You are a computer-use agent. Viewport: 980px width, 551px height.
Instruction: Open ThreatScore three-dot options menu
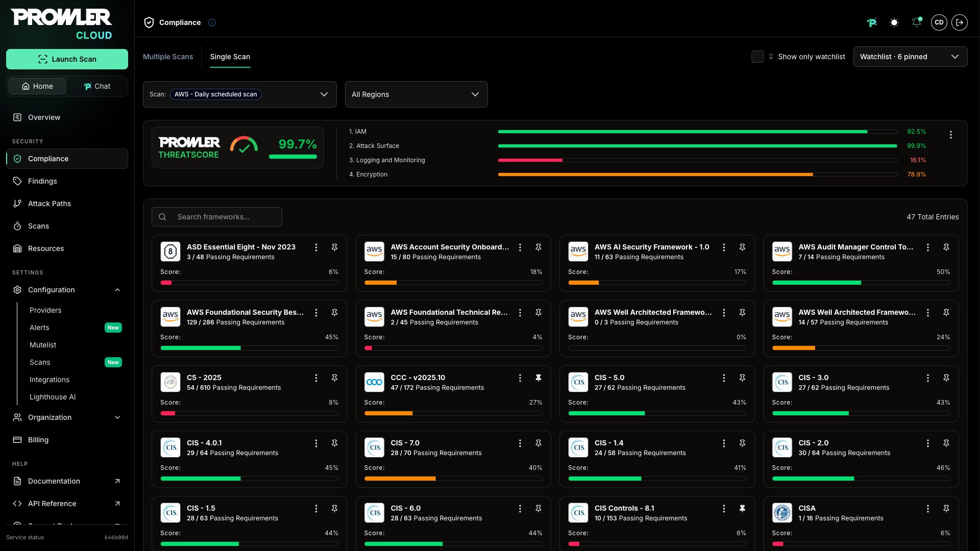950,135
